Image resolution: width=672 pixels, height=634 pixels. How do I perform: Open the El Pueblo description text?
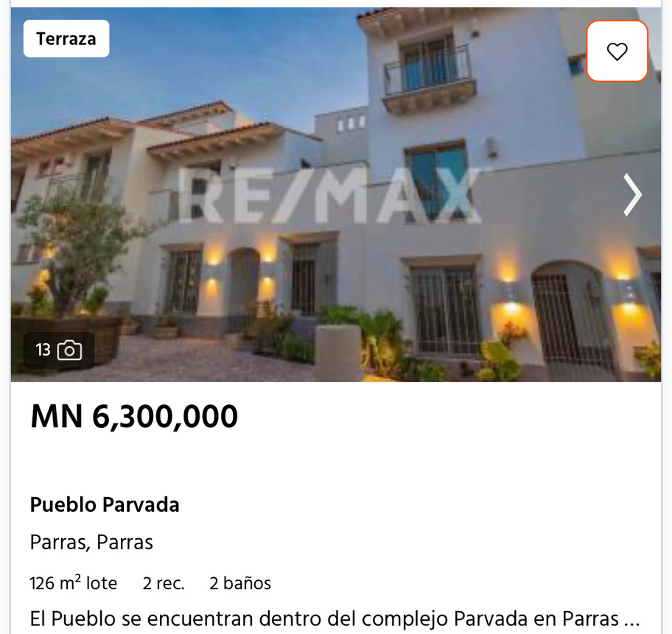coord(335,619)
